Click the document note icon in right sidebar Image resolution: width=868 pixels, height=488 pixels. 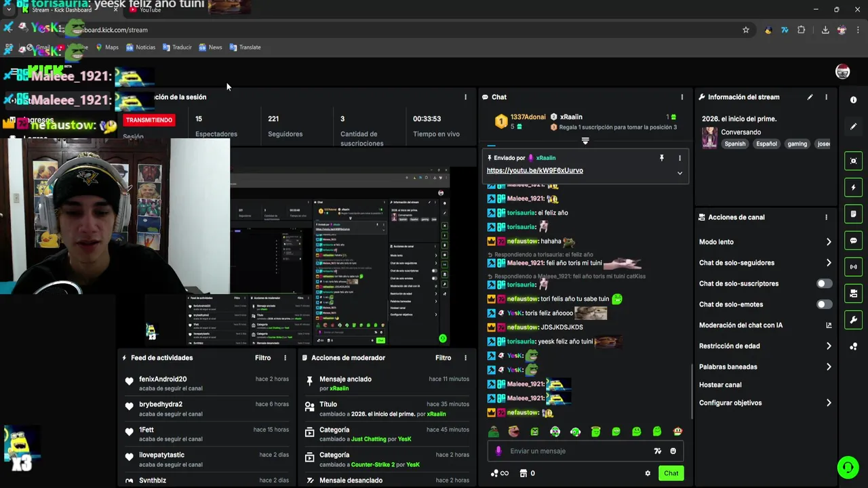[853, 214]
